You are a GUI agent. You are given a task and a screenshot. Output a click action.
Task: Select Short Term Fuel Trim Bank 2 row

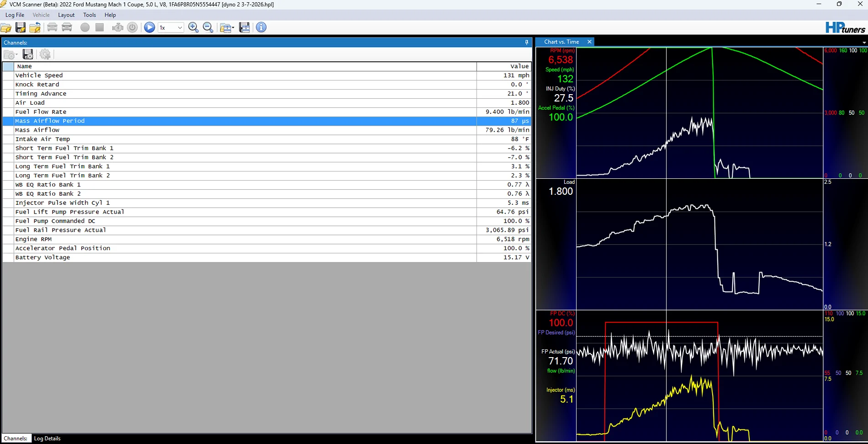[x=267, y=157]
